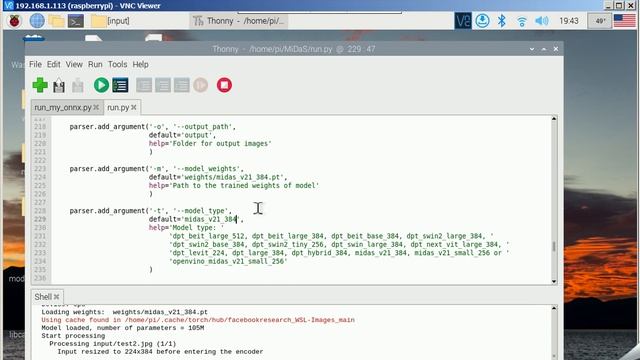Open File Manager from the taskbar
This screenshot has height=360, width=640.
click(56, 21)
